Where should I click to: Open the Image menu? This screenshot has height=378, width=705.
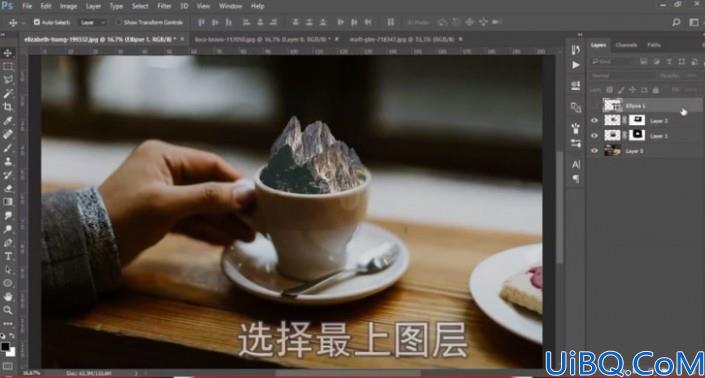click(68, 6)
